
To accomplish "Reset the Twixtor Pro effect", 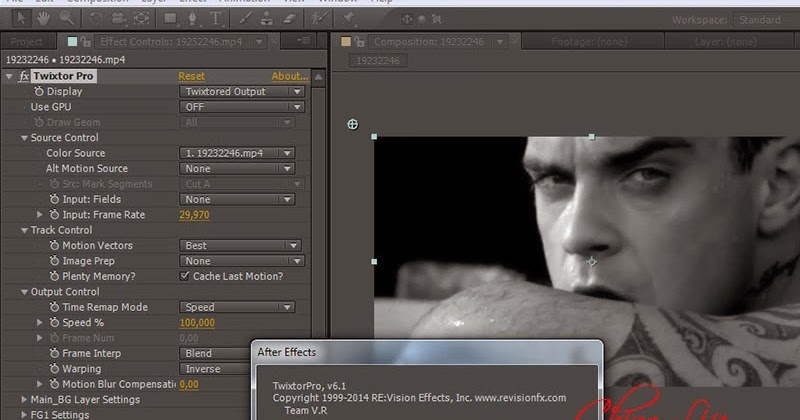I will coord(191,76).
